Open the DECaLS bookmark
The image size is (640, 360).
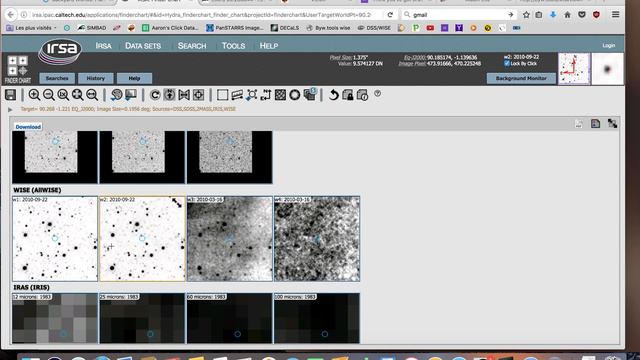point(285,28)
